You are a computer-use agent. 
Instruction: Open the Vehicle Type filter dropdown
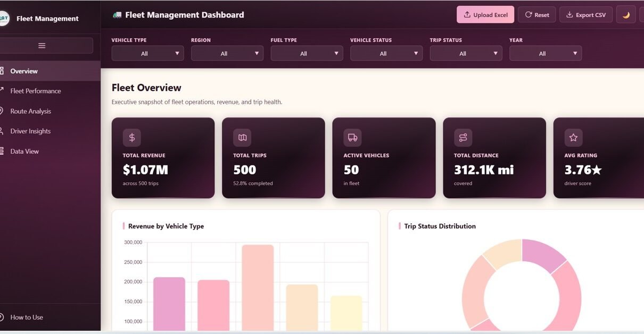click(147, 53)
